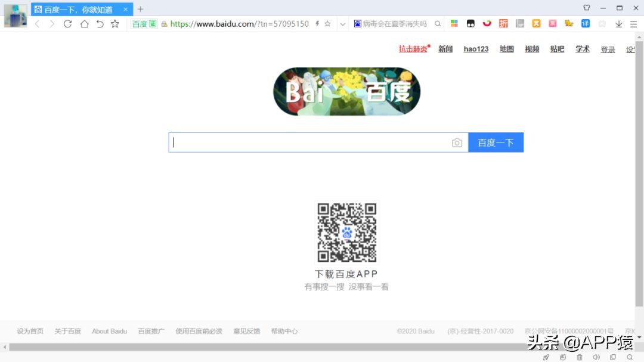644x362 pixels.
Task: Click the refresh page icon
Action: [67, 23]
